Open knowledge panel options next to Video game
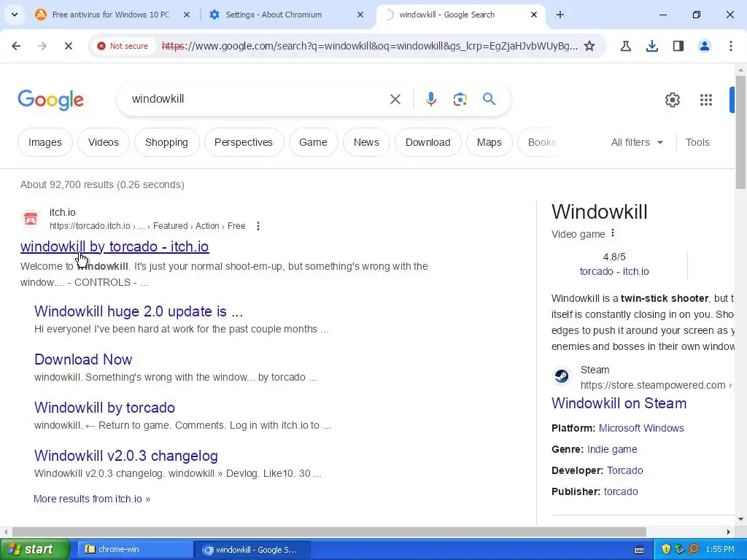The width and height of the screenshot is (747, 560). pyautogui.click(x=613, y=233)
